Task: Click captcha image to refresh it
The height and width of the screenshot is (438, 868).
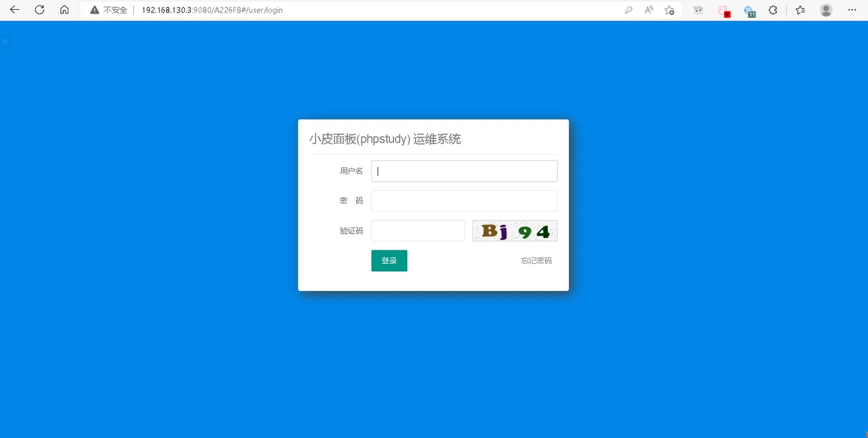Action: 515,230
